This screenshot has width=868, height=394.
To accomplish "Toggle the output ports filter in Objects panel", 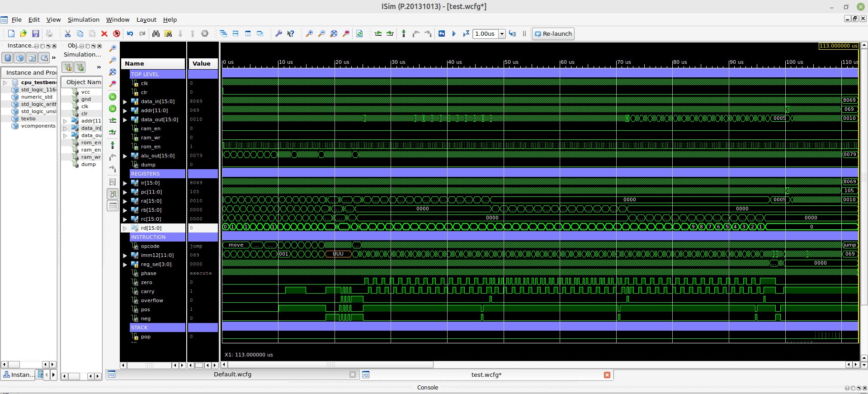I will (x=80, y=67).
